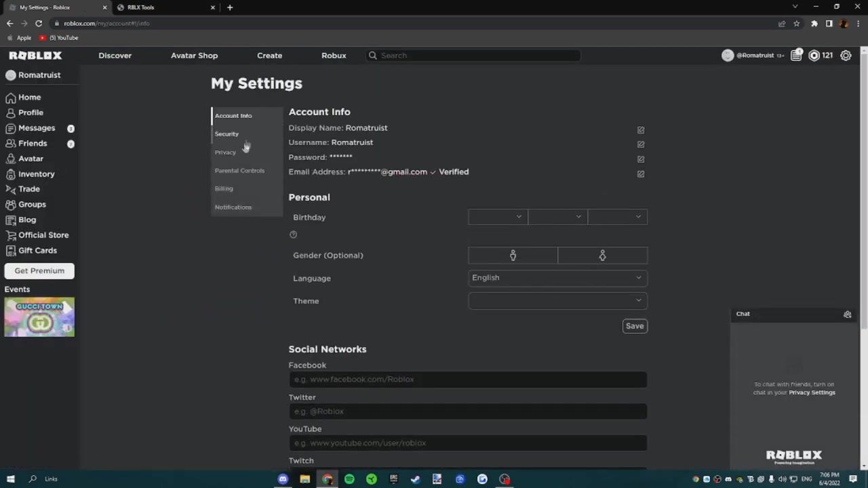The height and width of the screenshot is (488, 868).
Task: Switch to the Privacy settings tab
Action: 247,152
